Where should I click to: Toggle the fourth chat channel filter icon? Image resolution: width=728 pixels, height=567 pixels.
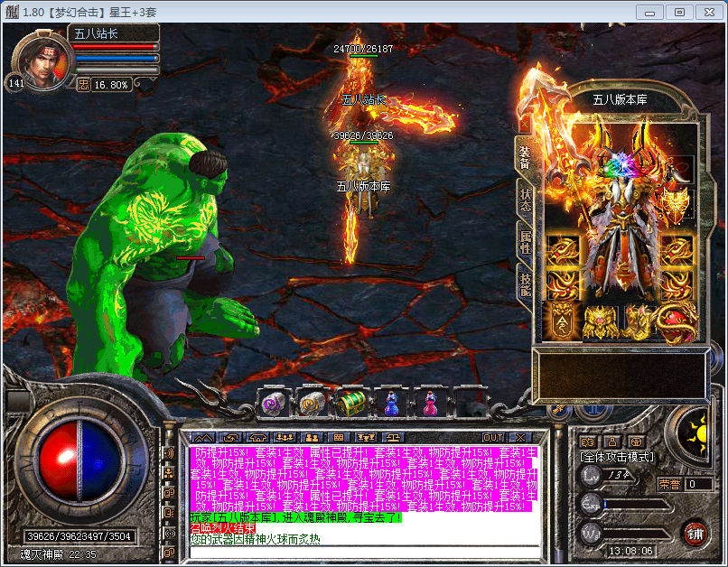pyautogui.click(x=169, y=513)
